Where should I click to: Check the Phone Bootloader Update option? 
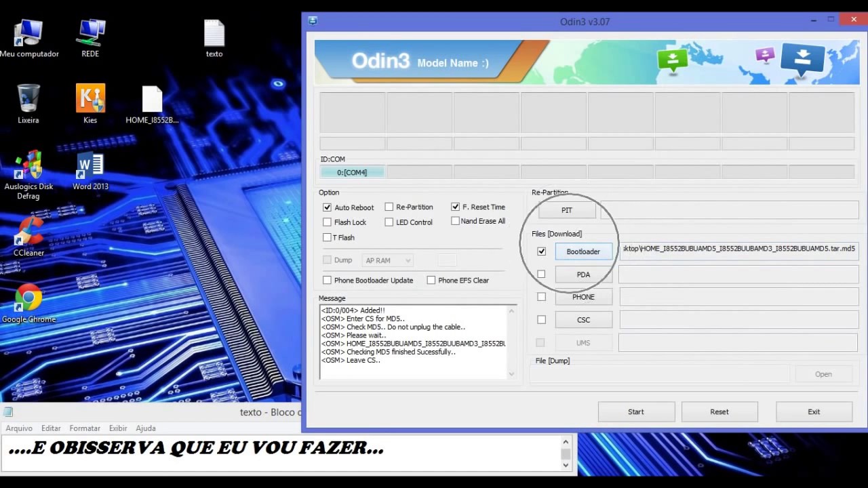click(x=328, y=280)
